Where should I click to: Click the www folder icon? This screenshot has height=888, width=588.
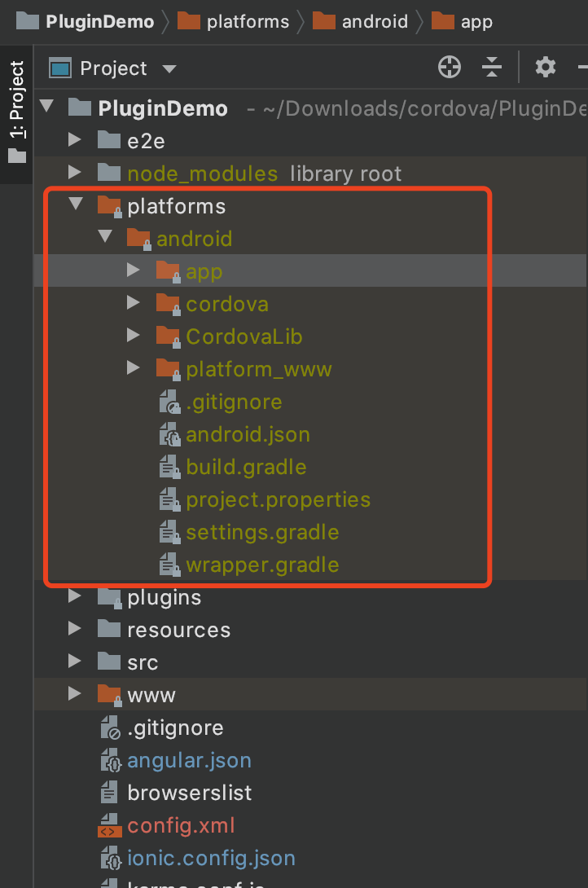pyautogui.click(x=109, y=694)
